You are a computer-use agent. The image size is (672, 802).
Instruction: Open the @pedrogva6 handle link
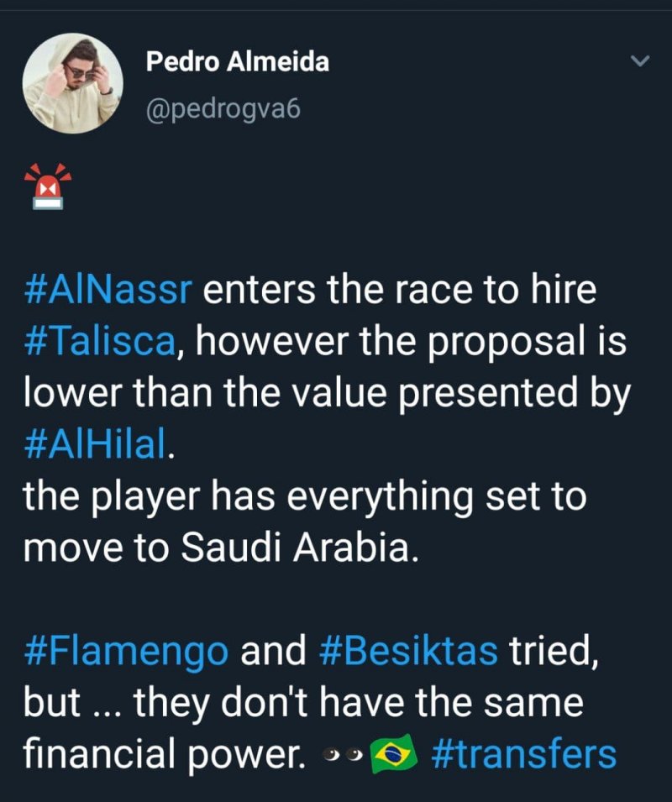tap(223, 110)
